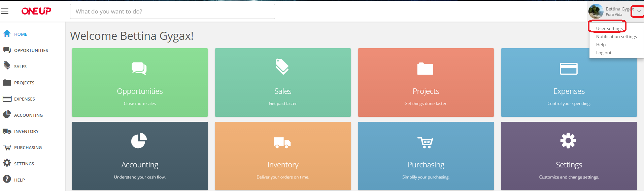
Task: Click 'Get things done faster.' text
Action: click(x=426, y=104)
